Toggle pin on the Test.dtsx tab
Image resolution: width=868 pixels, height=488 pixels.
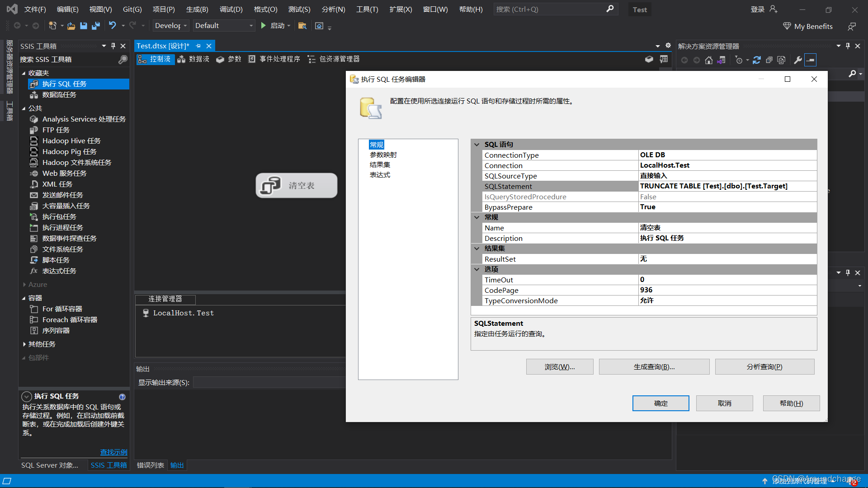198,46
